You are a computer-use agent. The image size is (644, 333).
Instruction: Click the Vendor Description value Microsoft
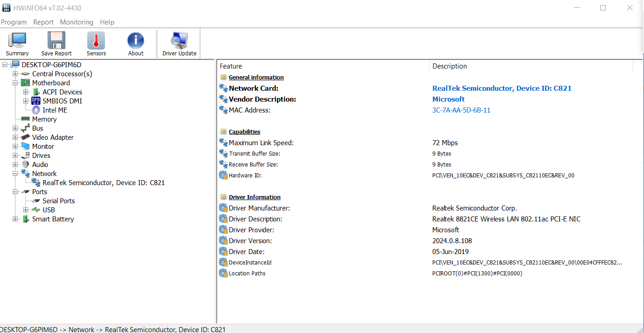[448, 99]
